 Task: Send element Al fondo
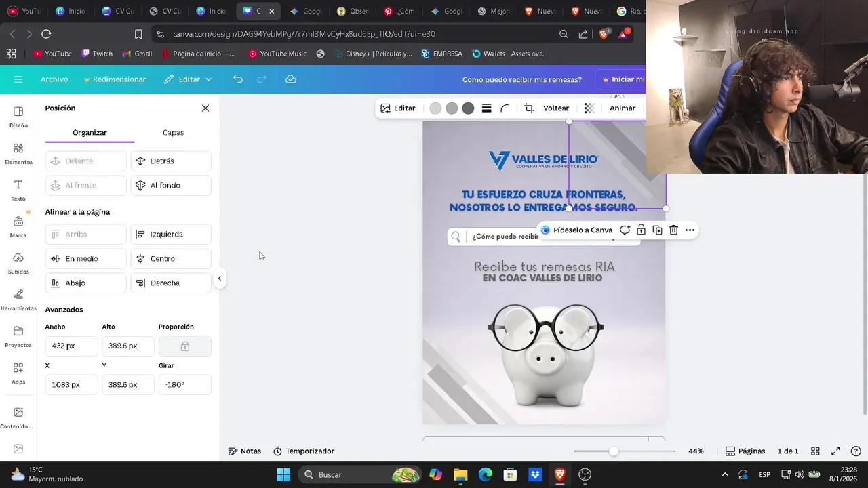171,186
